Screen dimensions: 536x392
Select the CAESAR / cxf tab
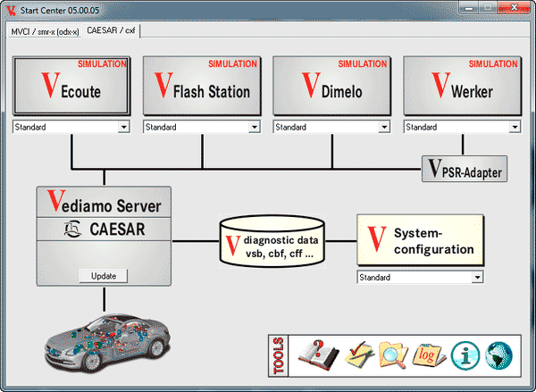click(112, 30)
